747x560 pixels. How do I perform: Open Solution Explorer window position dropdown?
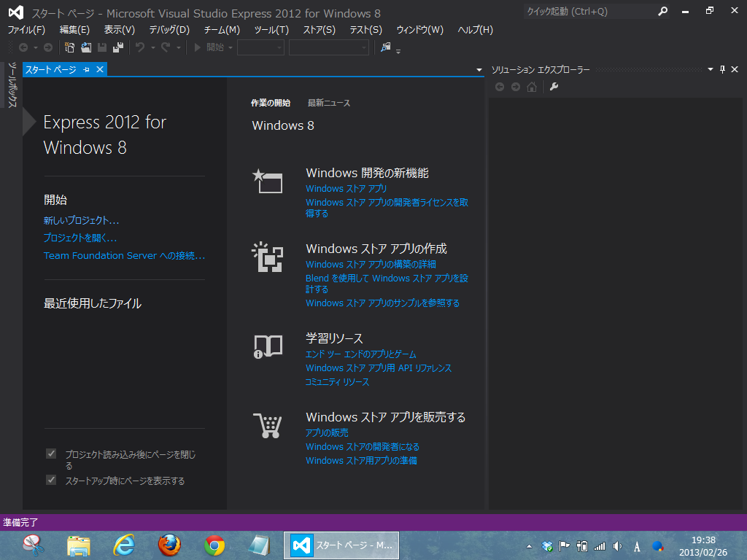point(711,69)
